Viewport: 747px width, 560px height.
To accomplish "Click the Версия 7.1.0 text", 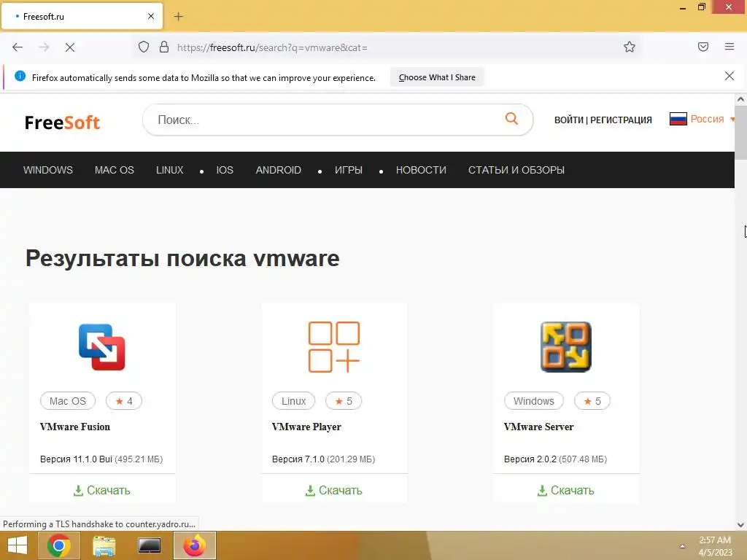I will [x=298, y=459].
